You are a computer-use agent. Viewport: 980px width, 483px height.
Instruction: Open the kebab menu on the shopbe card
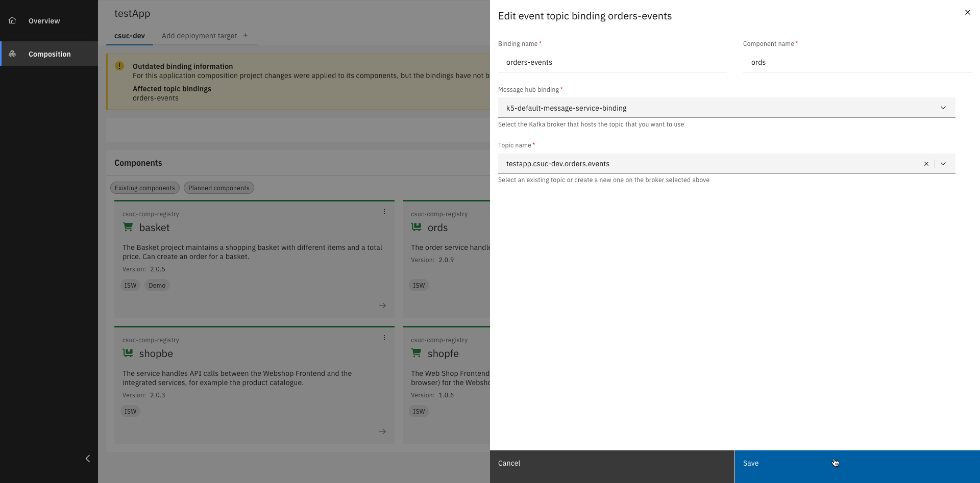384,337
